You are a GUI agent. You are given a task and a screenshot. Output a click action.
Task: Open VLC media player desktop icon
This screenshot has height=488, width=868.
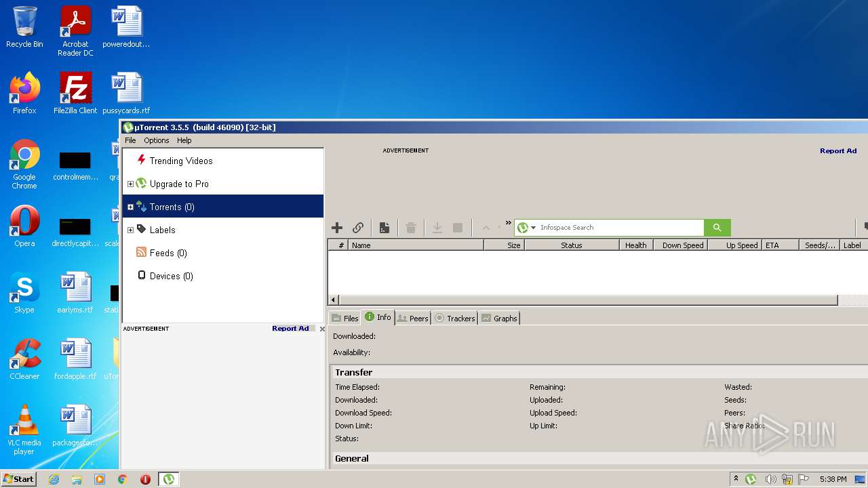click(x=24, y=430)
